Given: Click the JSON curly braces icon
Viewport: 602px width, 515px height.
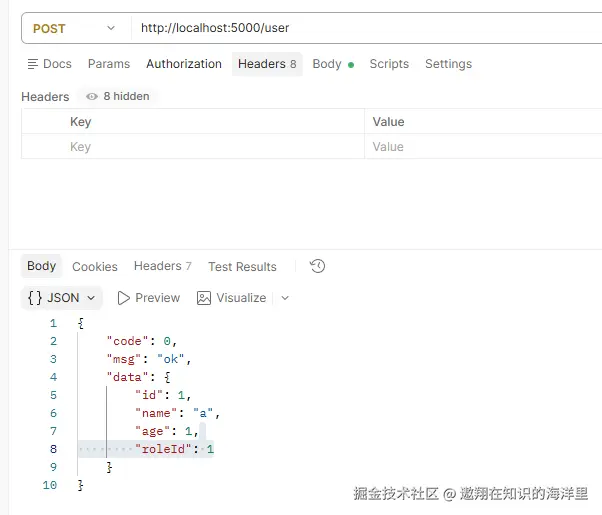Looking at the screenshot, I should [x=35, y=298].
